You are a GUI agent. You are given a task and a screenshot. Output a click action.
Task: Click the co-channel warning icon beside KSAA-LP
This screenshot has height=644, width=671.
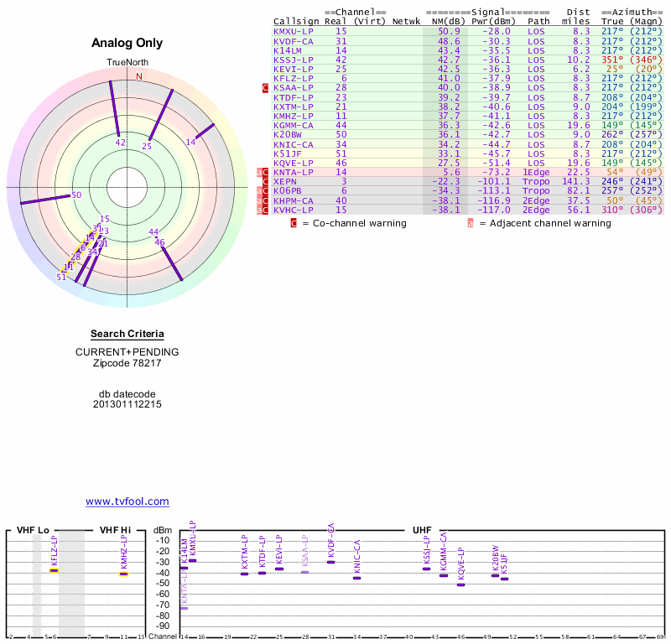click(266, 87)
